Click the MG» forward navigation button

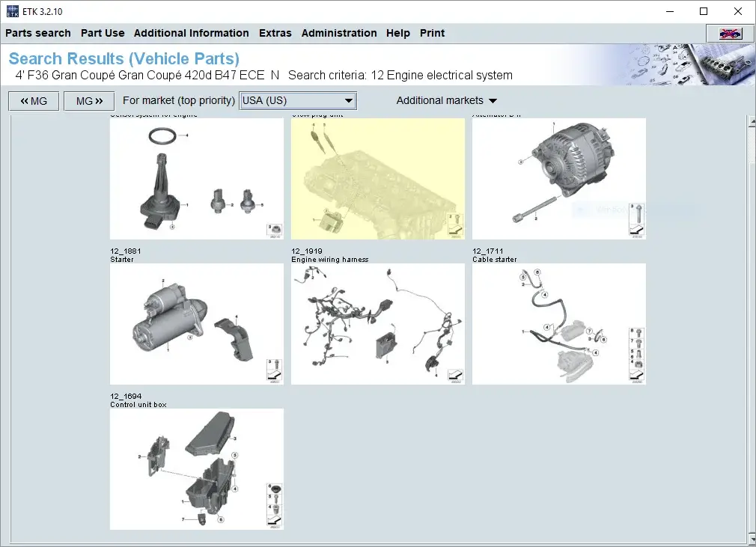(89, 100)
